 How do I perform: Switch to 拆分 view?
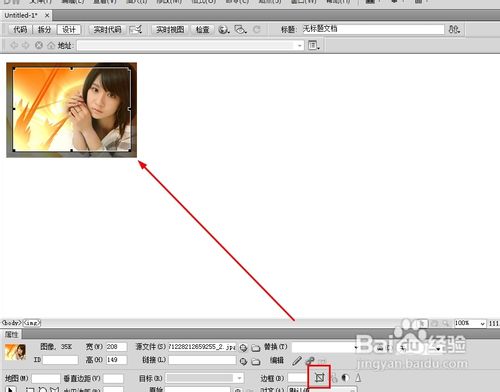[44, 30]
